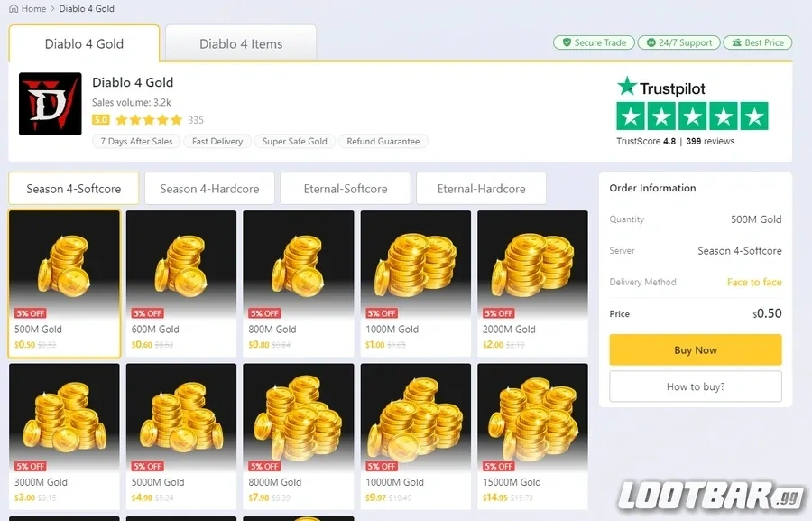
Task: Click the Refund Guarantee tag
Action: click(x=383, y=141)
